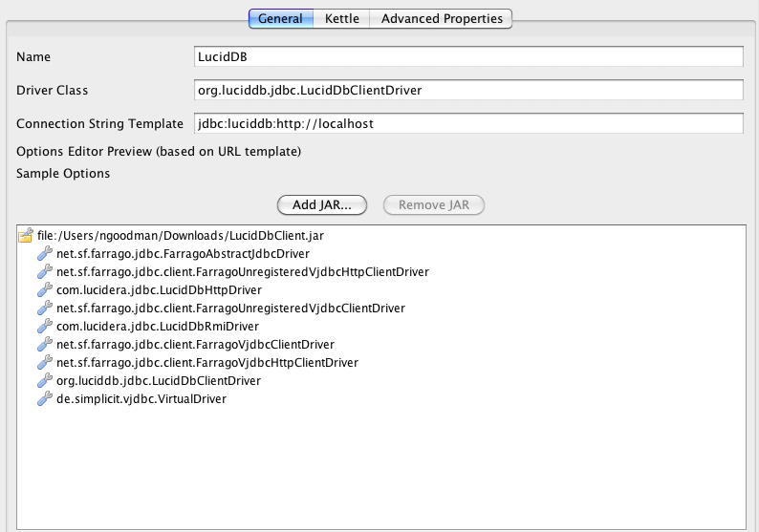Click the Name label
The width and height of the screenshot is (759, 532).
coord(33,56)
